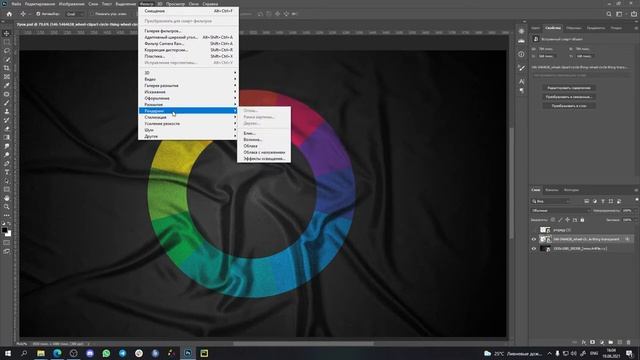
Task: Collapse the right panels with double arrow
Action: pos(635,21)
